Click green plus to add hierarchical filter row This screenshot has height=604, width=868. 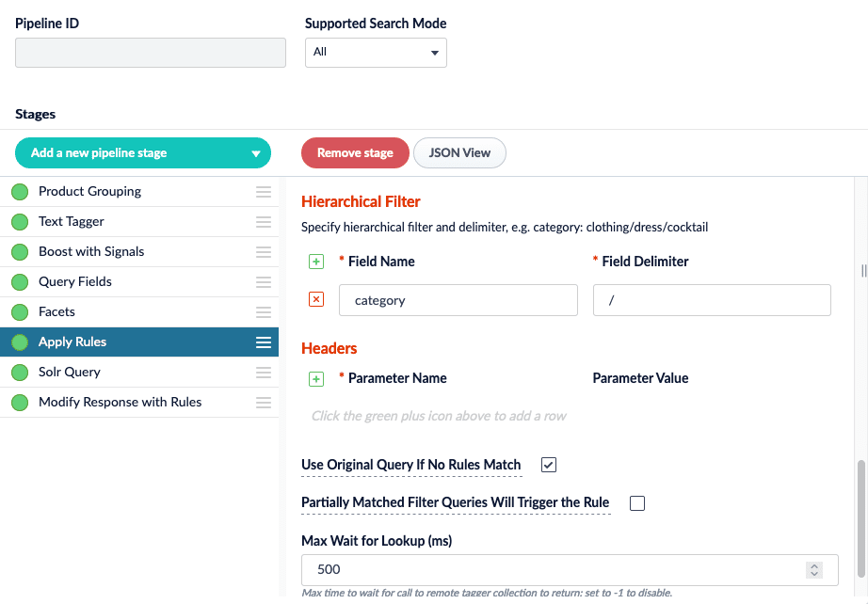tap(316, 262)
